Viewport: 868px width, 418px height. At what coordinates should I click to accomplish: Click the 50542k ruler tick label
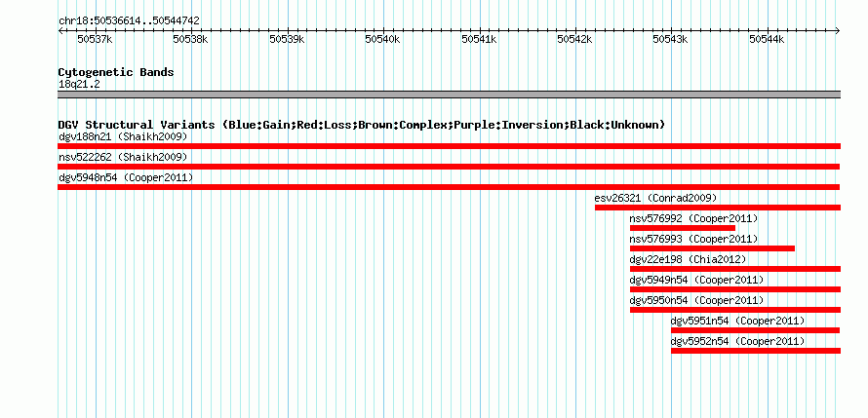click(x=574, y=39)
